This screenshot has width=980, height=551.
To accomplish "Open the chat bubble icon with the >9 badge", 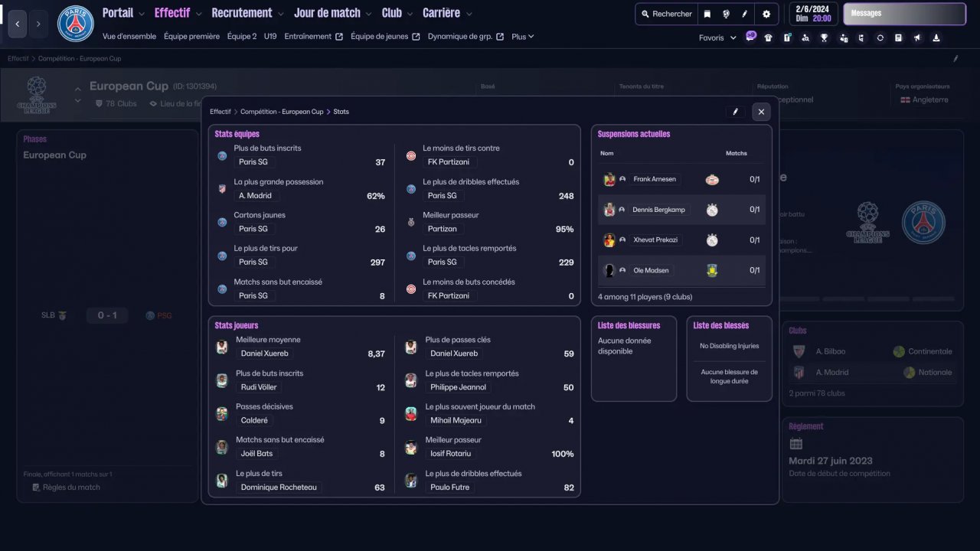I will tap(750, 37).
